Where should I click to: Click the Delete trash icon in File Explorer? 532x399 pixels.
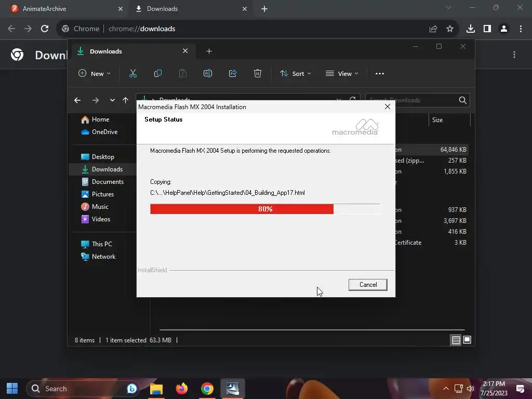tap(258, 74)
